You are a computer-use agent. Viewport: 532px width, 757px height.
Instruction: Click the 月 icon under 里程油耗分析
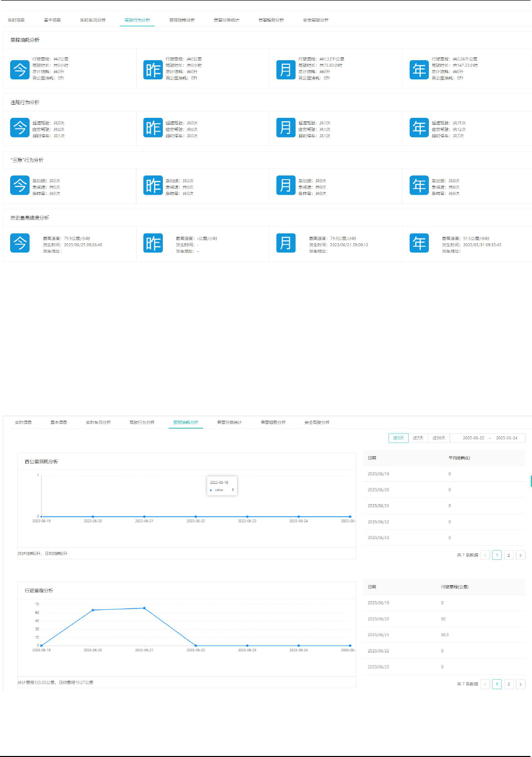(286, 69)
